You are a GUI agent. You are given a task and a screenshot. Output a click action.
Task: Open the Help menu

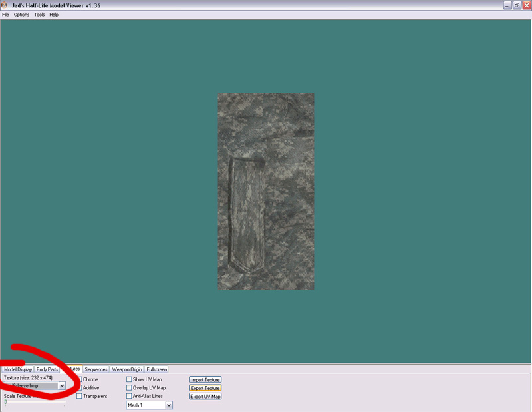pyautogui.click(x=54, y=15)
